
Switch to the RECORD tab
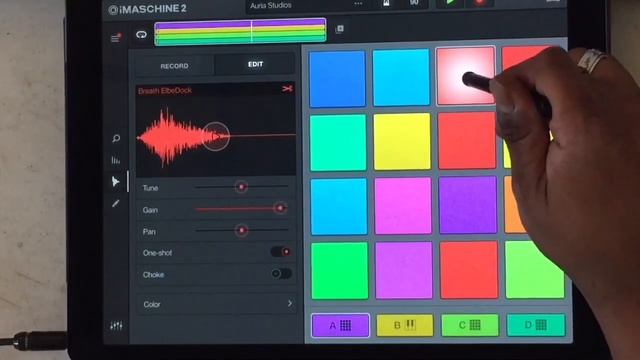tap(174, 66)
